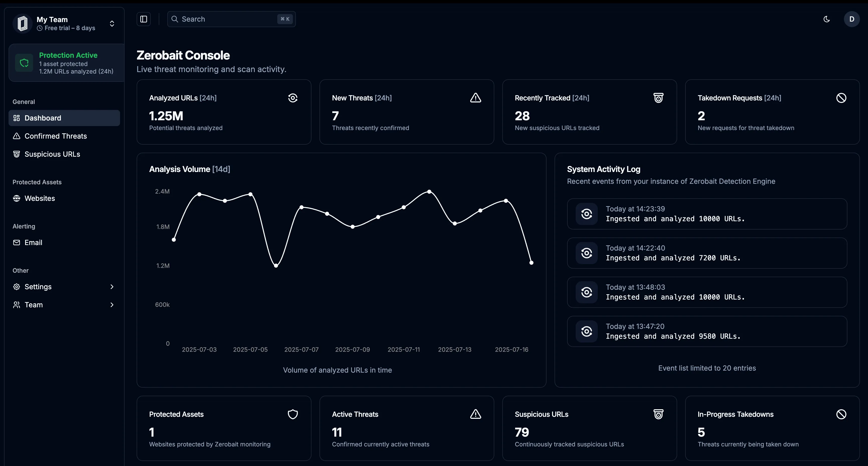
Task: Click the warning triangle on New Threats card
Action: [x=475, y=98]
